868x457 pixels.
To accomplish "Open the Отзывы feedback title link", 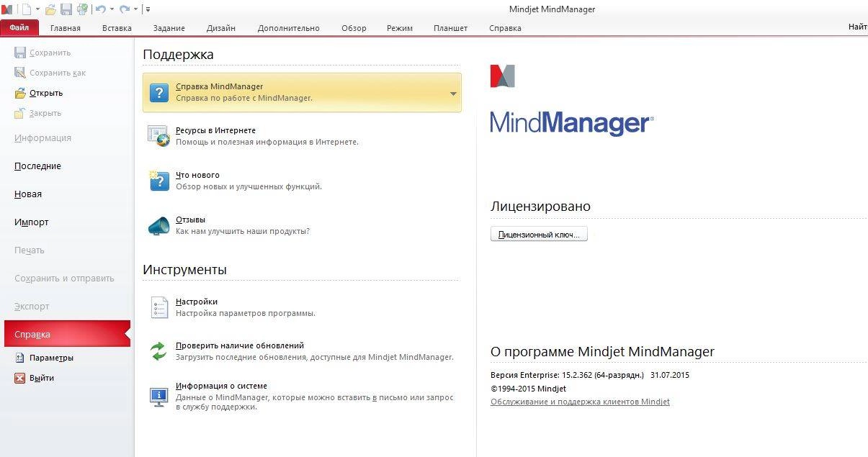I will [x=190, y=220].
